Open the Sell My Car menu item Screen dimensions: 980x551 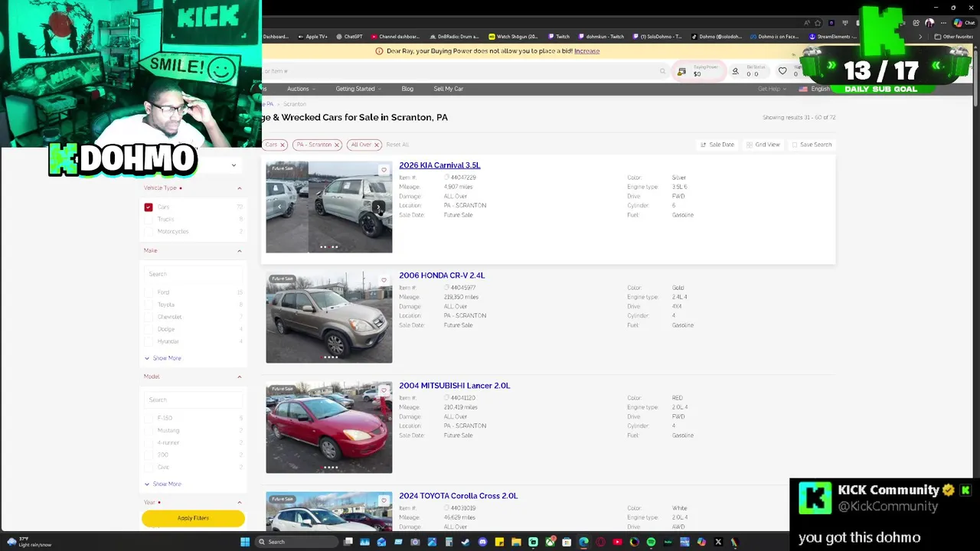(448, 89)
